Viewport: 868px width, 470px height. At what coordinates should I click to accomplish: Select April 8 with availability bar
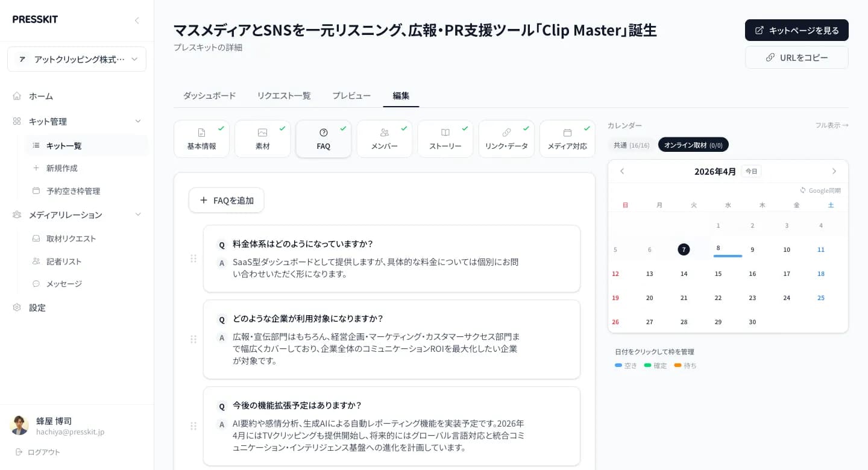(728, 249)
